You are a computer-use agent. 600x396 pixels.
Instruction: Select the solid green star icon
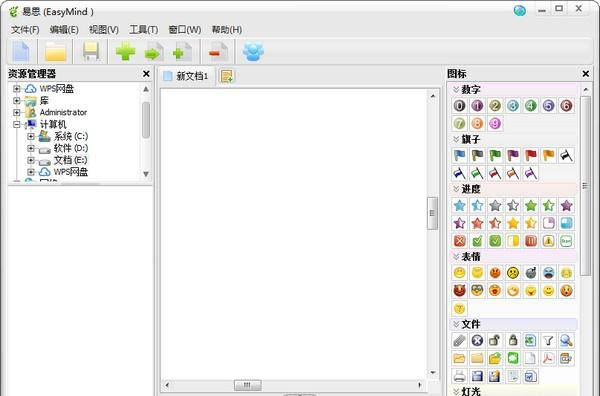pos(531,205)
